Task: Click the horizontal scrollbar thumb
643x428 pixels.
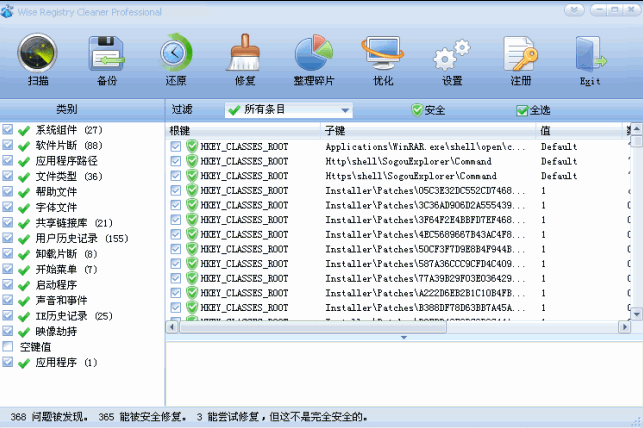Action: tap(313, 327)
